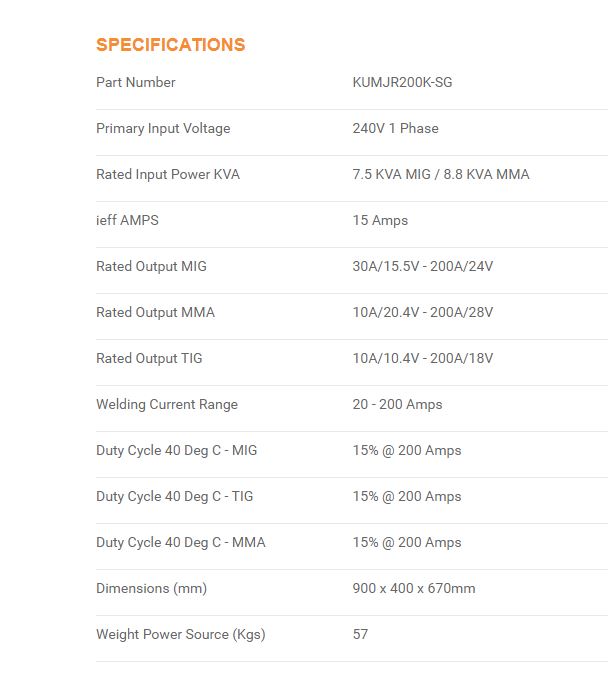
Task: Click the weight value 57
Action: (360, 635)
